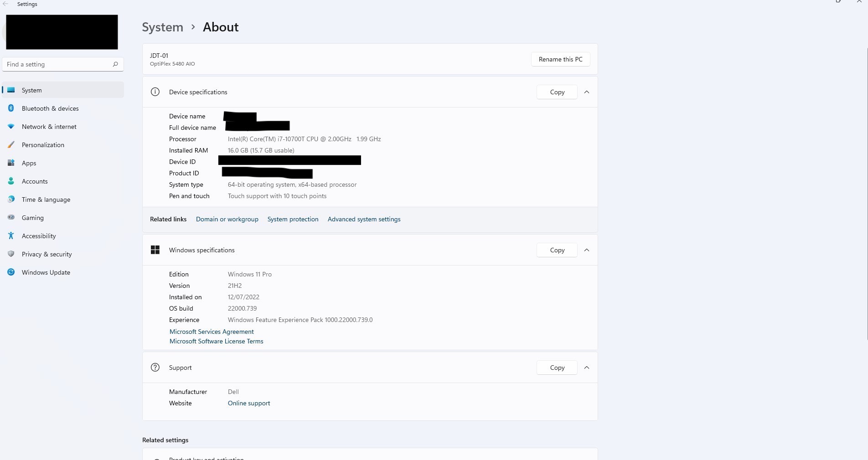Image resolution: width=868 pixels, height=460 pixels.
Task: Click System in the breadcrumb header
Action: click(162, 27)
